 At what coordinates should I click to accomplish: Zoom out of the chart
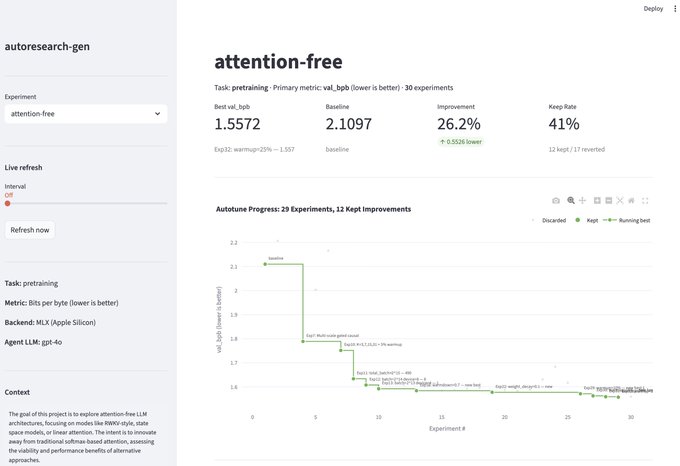(x=608, y=200)
